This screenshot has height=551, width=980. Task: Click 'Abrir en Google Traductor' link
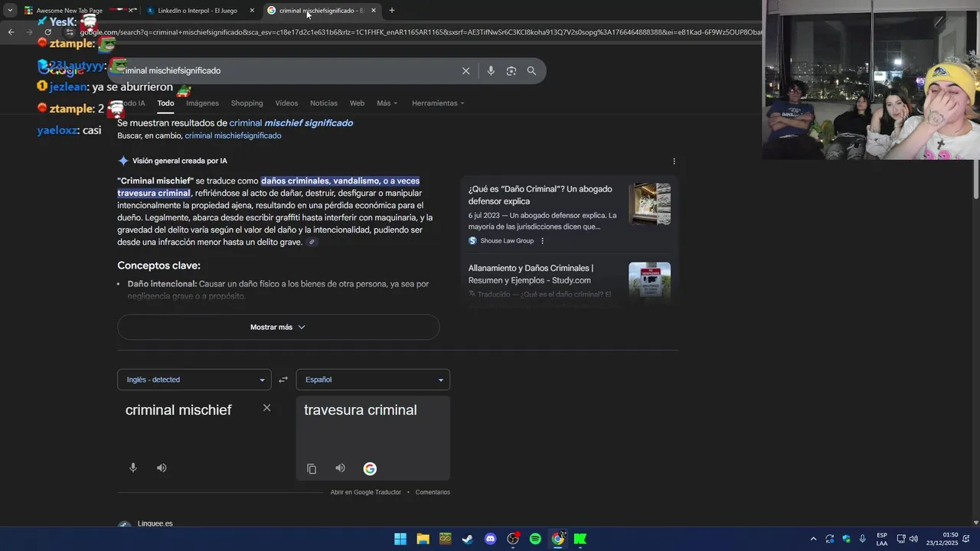366,492
